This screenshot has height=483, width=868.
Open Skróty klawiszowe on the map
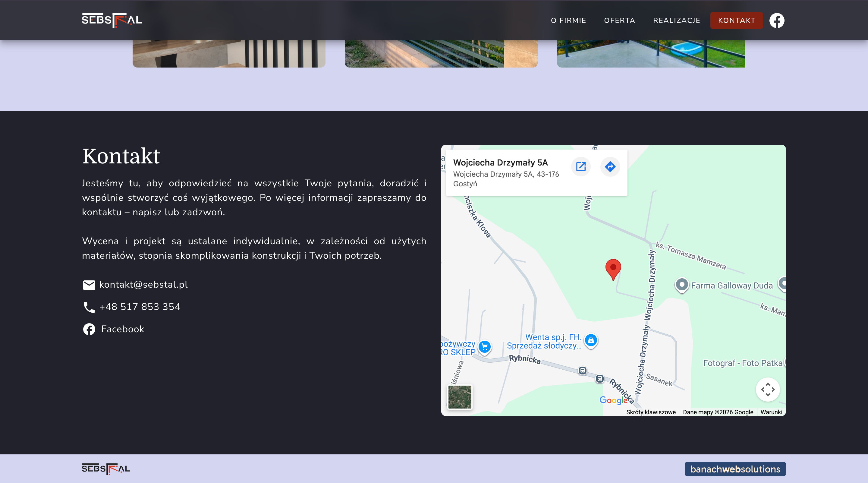[x=651, y=412]
